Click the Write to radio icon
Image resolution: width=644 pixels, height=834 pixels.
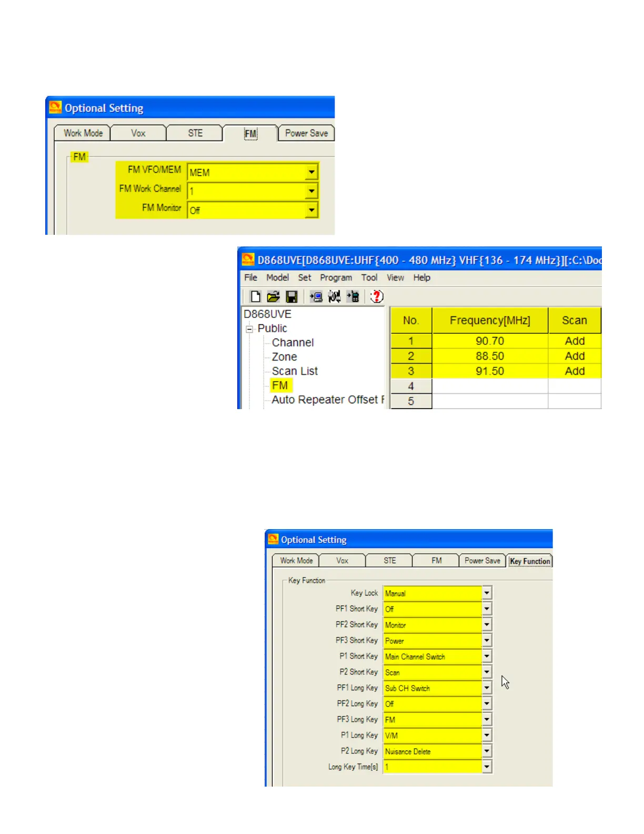click(353, 296)
